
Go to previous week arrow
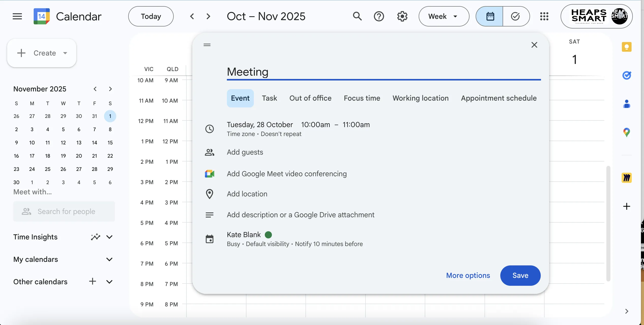pyautogui.click(x=192, y=16)
